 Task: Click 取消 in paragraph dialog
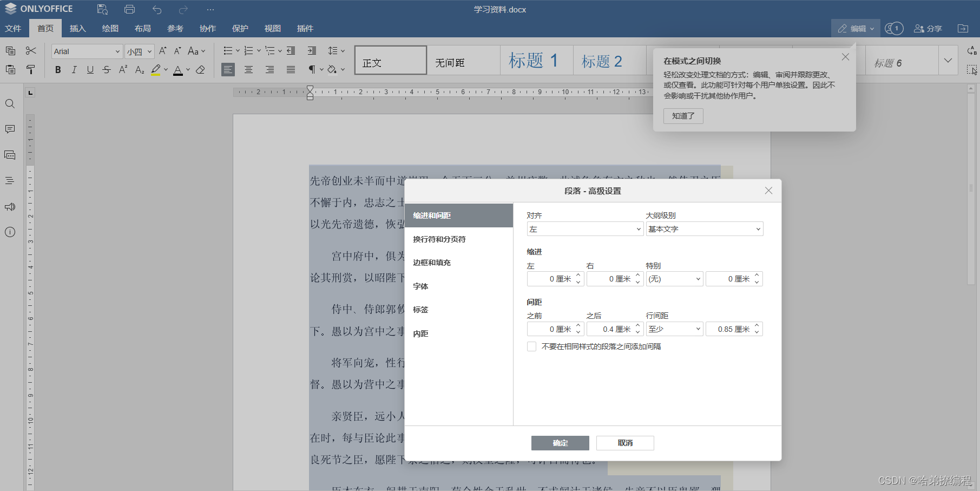(625, 443)
